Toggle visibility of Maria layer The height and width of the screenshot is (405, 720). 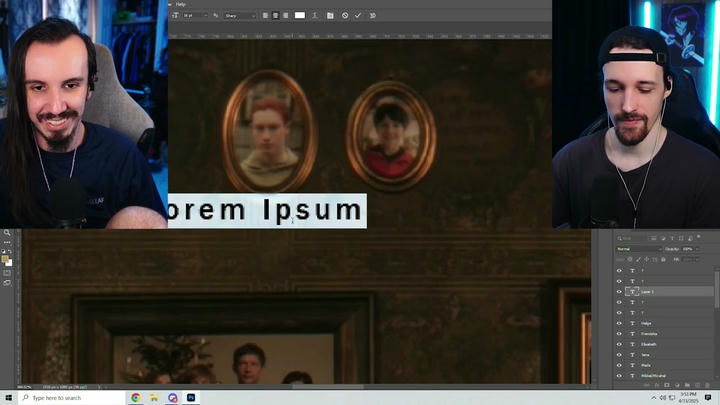coord(619,366)
